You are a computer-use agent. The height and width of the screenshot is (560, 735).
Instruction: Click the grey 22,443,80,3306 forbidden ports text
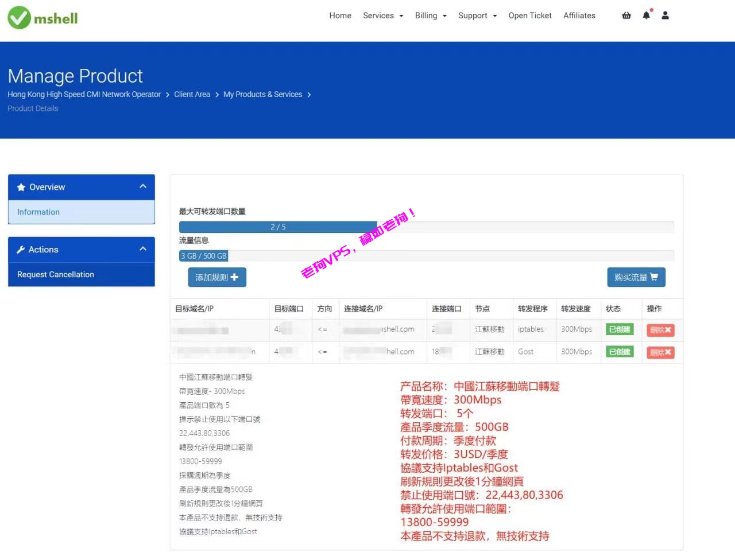pyautogui.click(x=204, y=433)
